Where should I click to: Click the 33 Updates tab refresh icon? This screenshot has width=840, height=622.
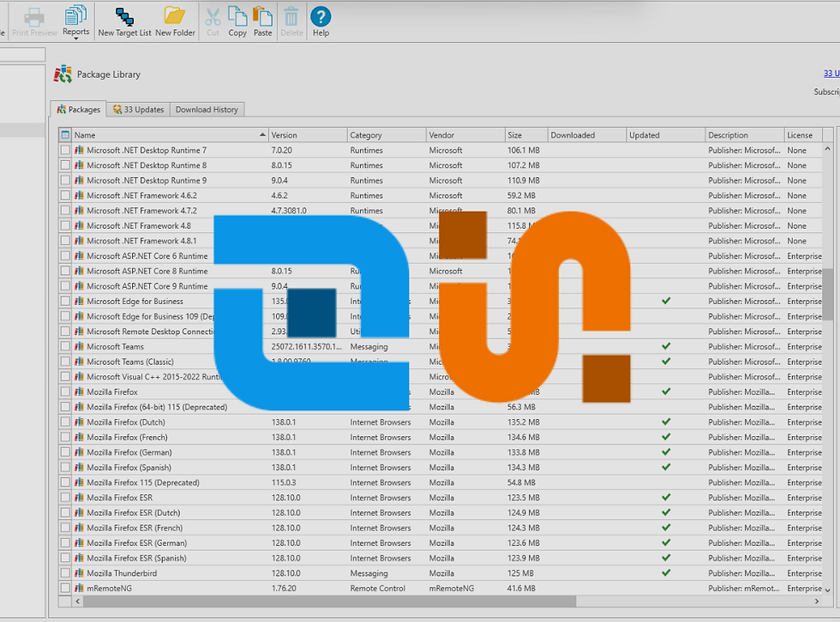(x=117, y=109)
